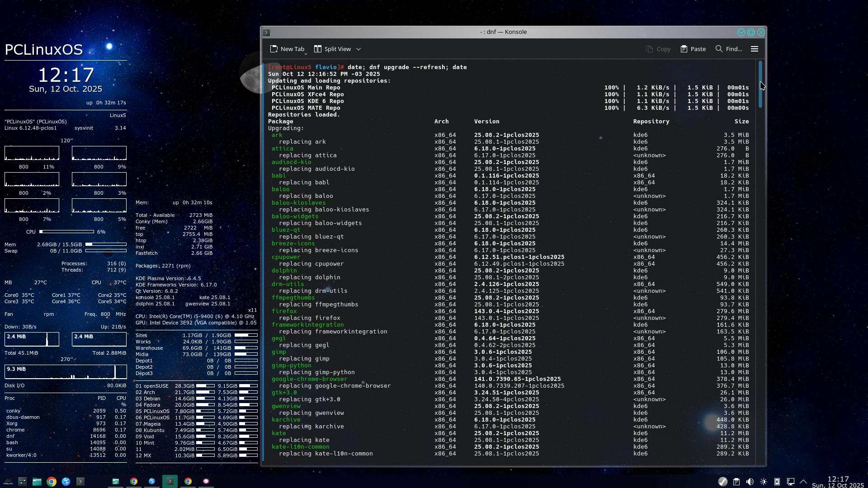
Task: Show hidden system tray icons
Action: 803,482
